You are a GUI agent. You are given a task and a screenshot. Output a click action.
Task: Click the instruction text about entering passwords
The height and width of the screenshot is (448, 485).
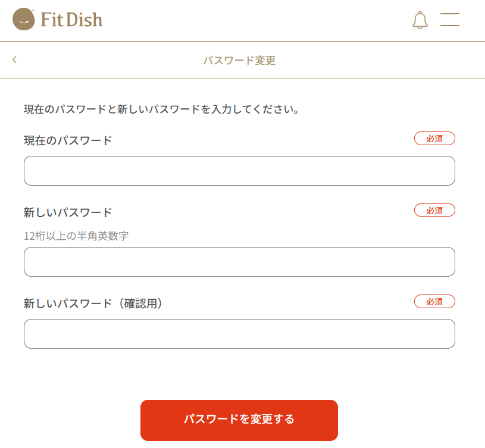tap(161, 109)
